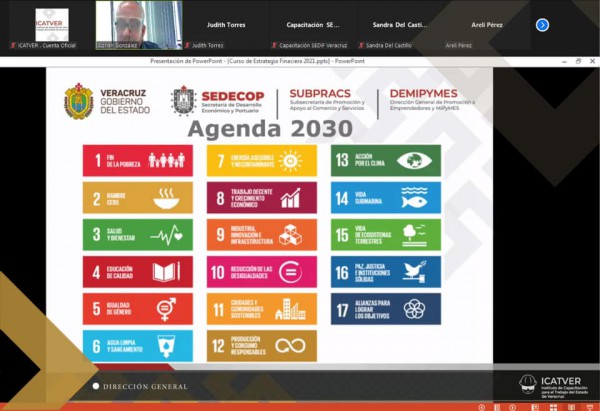Select Sandra Del Casti... participant tile
Viewport: 600px width, 411px height.
pyautogui.click(x=399, y=25)
